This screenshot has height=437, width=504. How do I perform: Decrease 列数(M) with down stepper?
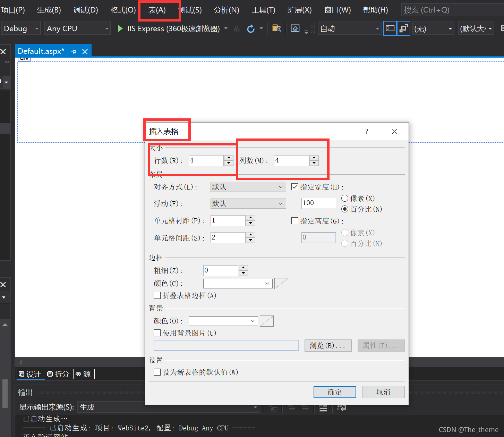(x=314, y=163)
